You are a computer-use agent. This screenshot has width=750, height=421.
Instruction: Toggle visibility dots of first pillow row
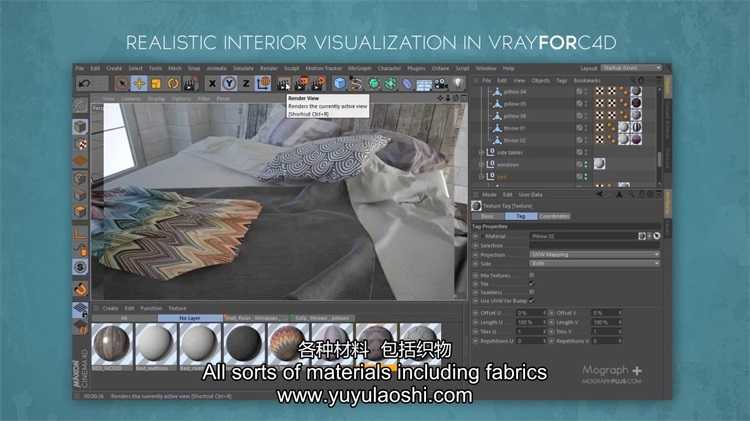(586, 91)
